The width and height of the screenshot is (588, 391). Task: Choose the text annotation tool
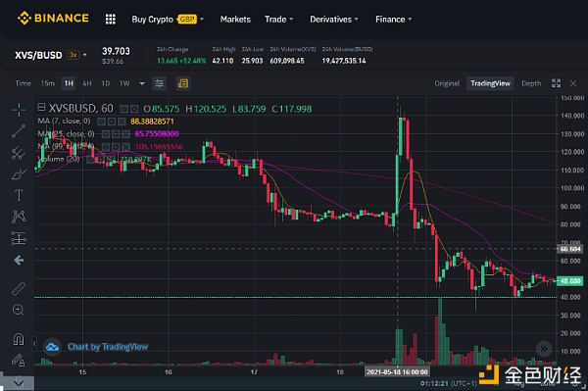click(19, 195)
